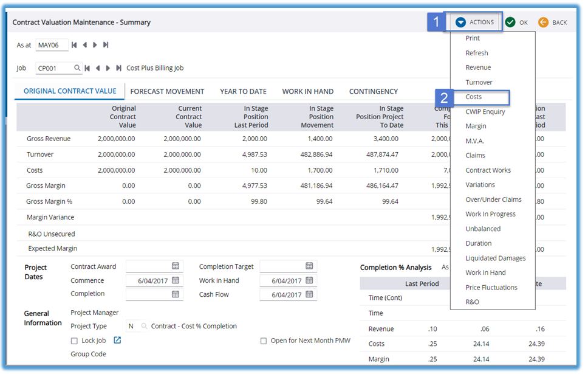588x374 pixels.
Task: Jump to last job record arrow
Action: click(118, 68)
